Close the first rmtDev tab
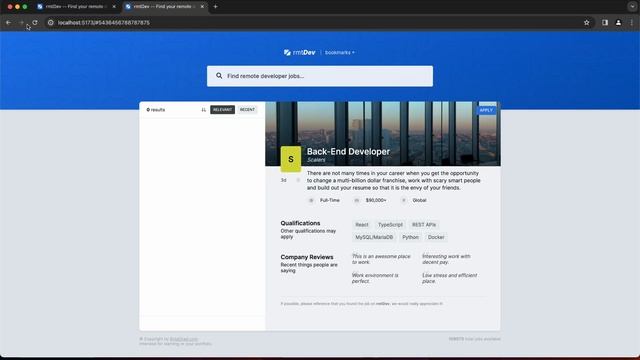 point(114,7)
